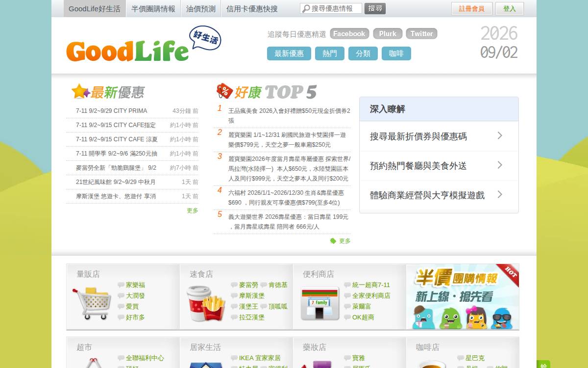The width and height of the screenshot is (588, 368).
Task: Click the speech bubble icon beside 星巴克
Action: 461,358
